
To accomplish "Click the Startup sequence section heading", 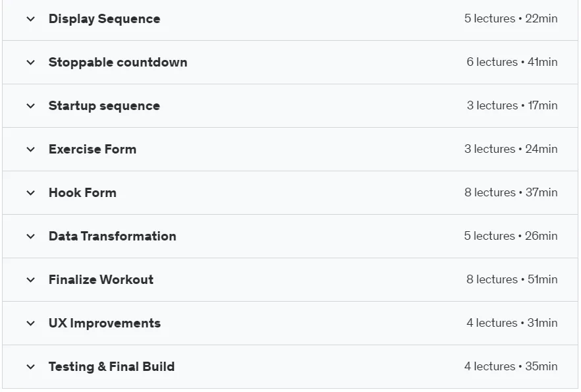I will [104, 106].
